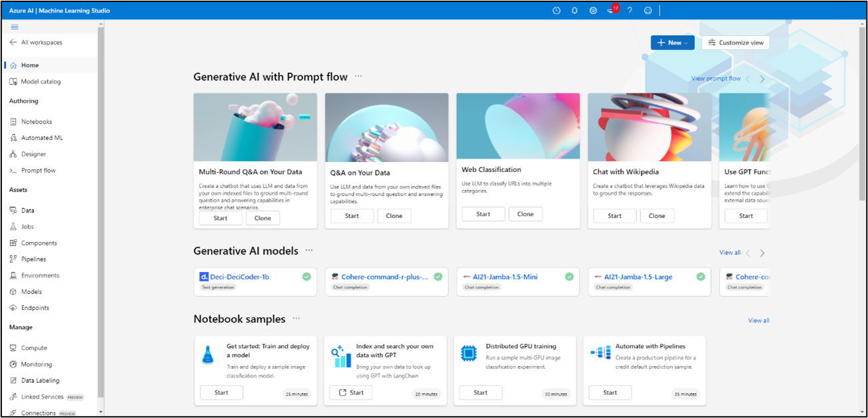This screenshot has height=418, width=868.
Task: Click the Endpoints icon
Action: click(13, 308)
